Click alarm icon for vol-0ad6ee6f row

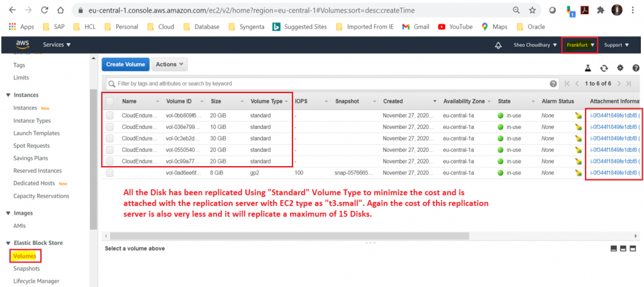pos(579,173)
